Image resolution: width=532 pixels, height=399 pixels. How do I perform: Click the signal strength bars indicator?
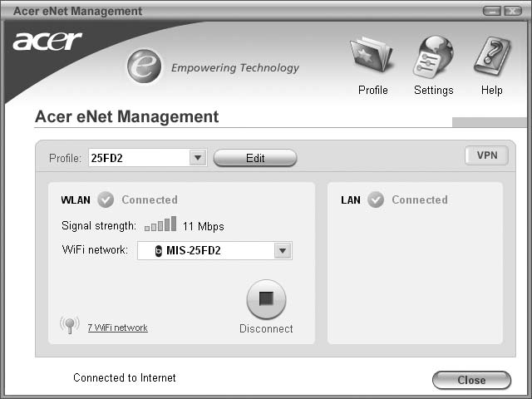click(x=160, y=224)
